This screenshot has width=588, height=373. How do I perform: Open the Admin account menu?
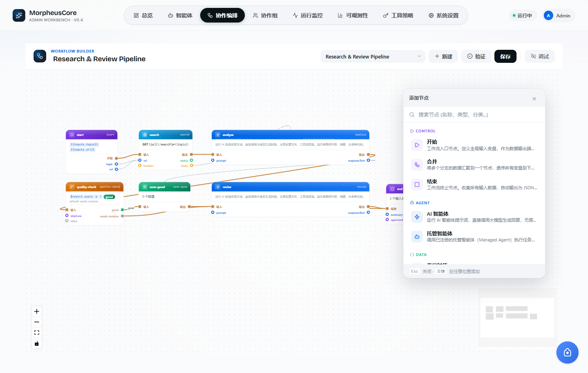point(558,15)
